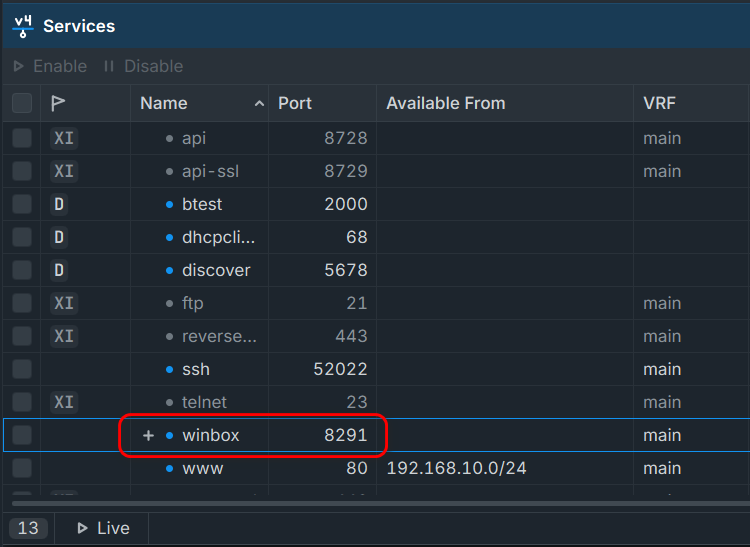
Task: Select the ssh service name
Action: [196, 369]
